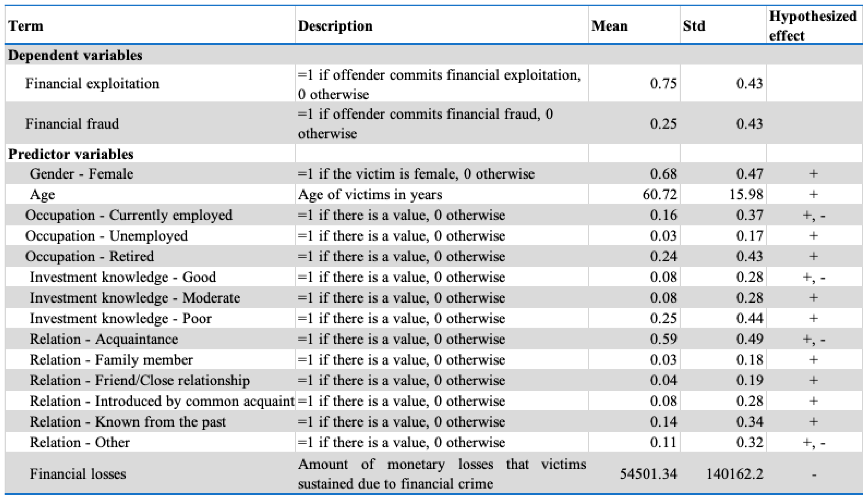Select the Gender - Female row label

[81, 174]
